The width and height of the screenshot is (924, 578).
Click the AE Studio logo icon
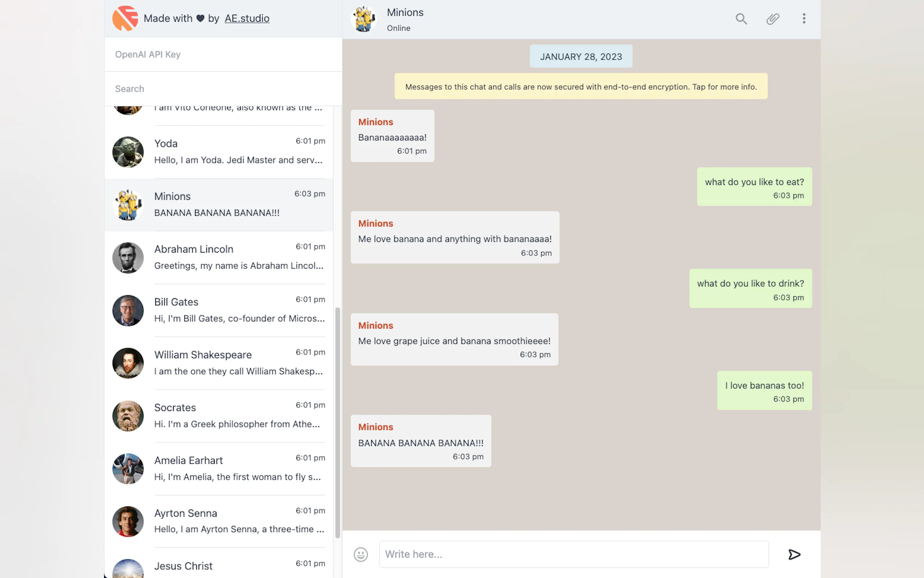coord(125,18)
